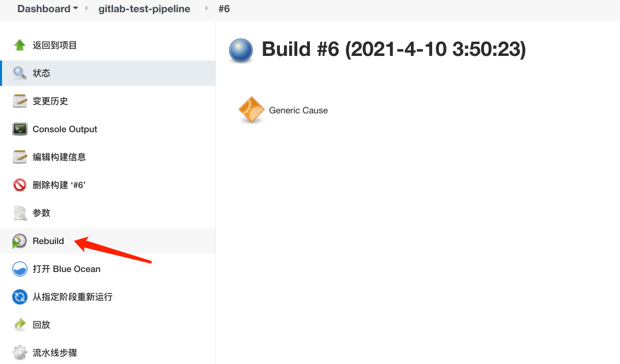Click the Blue Ocean wave icon

point(20,269)
